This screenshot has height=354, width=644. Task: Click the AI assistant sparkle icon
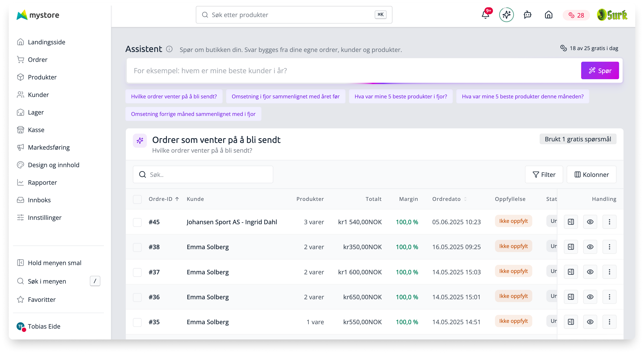coord(506,15)
